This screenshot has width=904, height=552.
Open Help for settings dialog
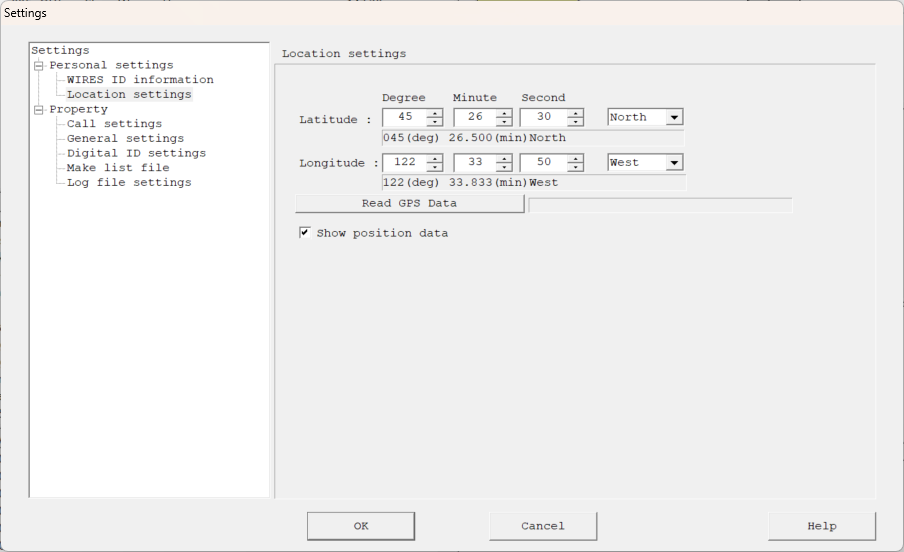pos(822,526)
